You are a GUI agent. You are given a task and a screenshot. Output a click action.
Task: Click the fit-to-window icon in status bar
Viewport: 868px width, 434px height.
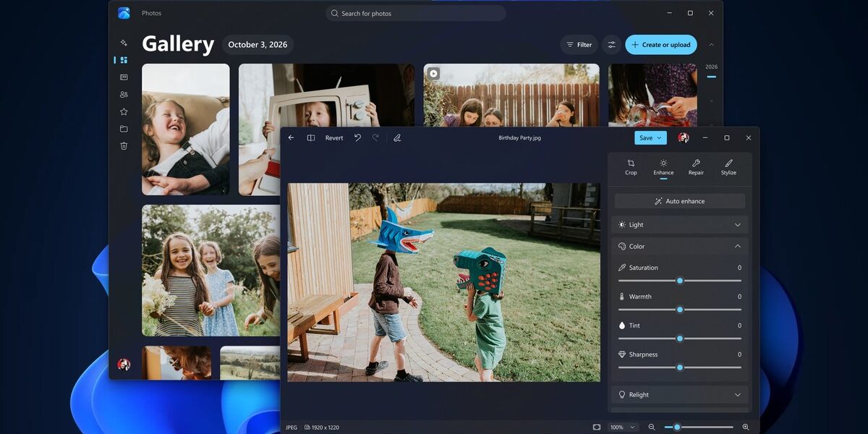(x=597, y=427)
